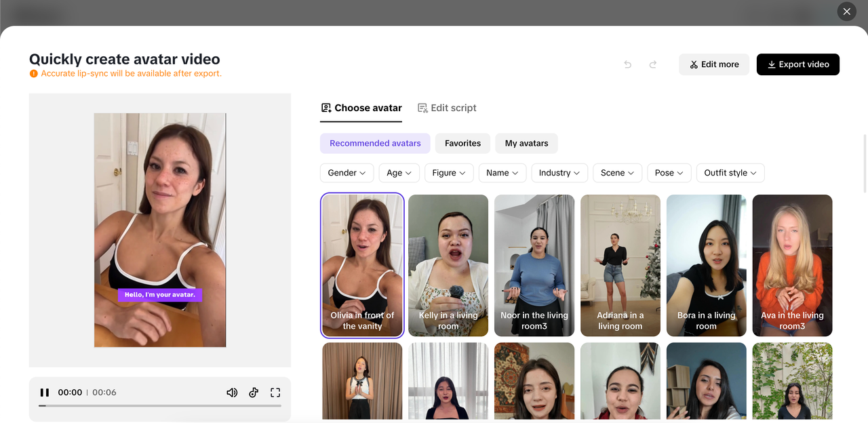Click the redo arrow icon

pos(652,64)
